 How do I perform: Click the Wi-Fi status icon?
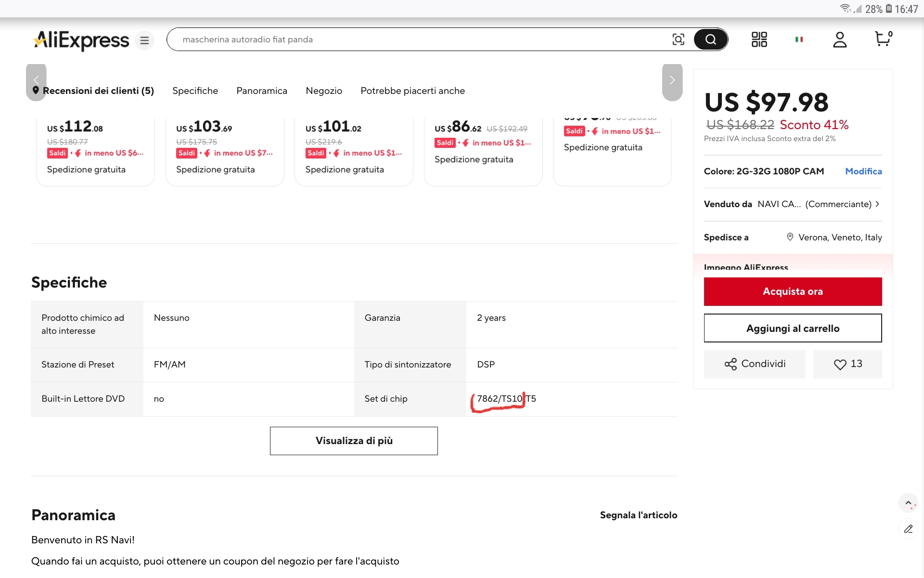(845, 8)
